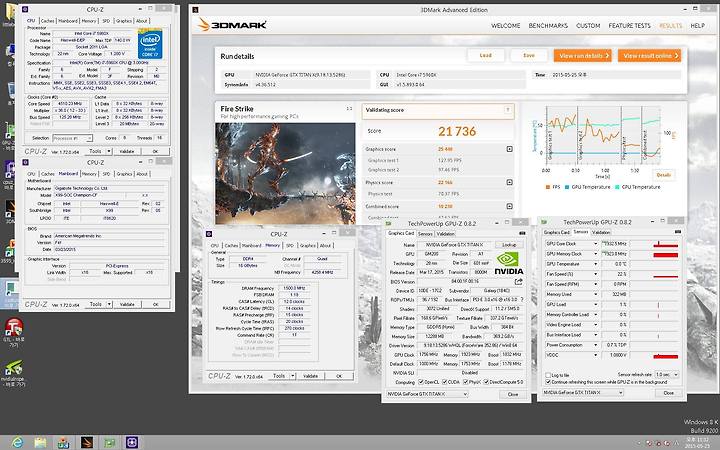Screen dimensions: 720x450
Task: Open Processor selection dropdown in CPU-Z
Action: click(73, 138)
